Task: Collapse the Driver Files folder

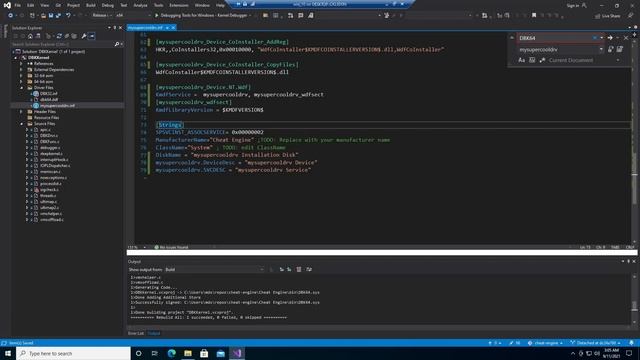Action: click(x=21, y=88)
